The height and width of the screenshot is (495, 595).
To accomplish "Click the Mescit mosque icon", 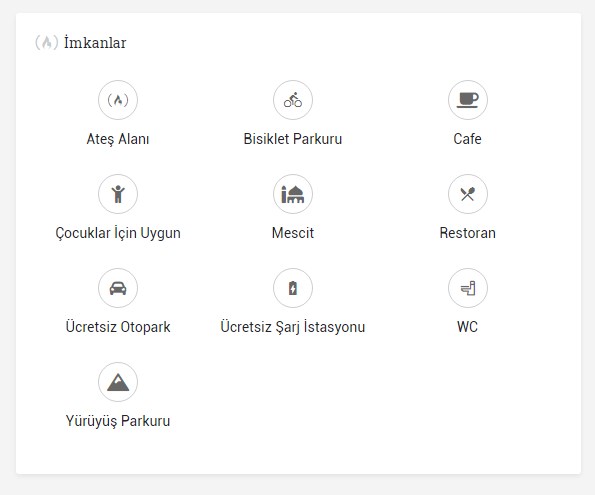I will (293, 194).
